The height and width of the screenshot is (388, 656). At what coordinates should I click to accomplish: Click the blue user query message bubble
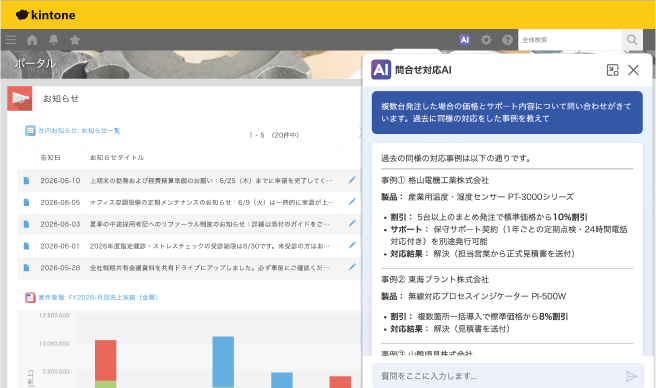tap(507, 113)
